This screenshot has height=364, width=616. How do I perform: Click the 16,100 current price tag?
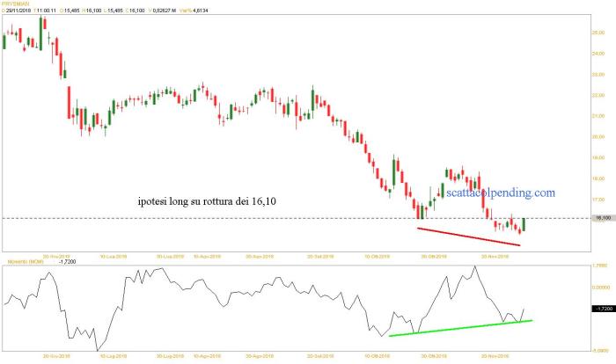click(x=603, y=218)
